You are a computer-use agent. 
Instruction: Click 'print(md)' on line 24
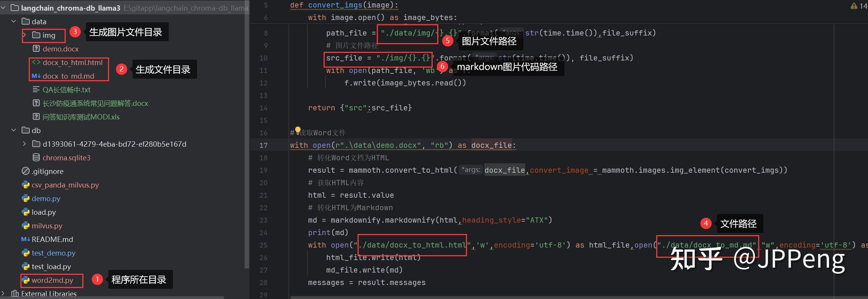[x=328, y=232]
